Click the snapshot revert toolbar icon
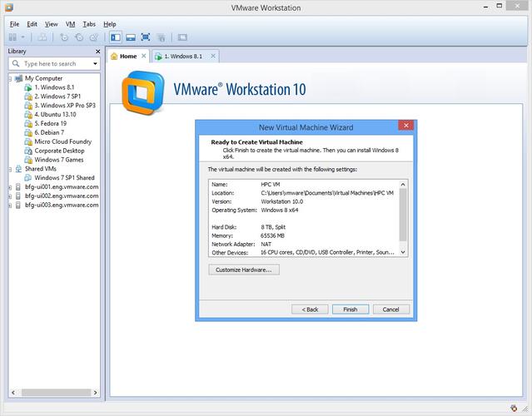The image size is (532, 416). pyautogui.click(x=79, y=37)
